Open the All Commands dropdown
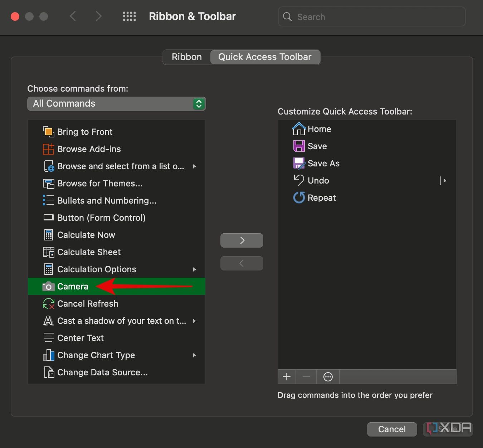483x448 pixels. (116, 104)
